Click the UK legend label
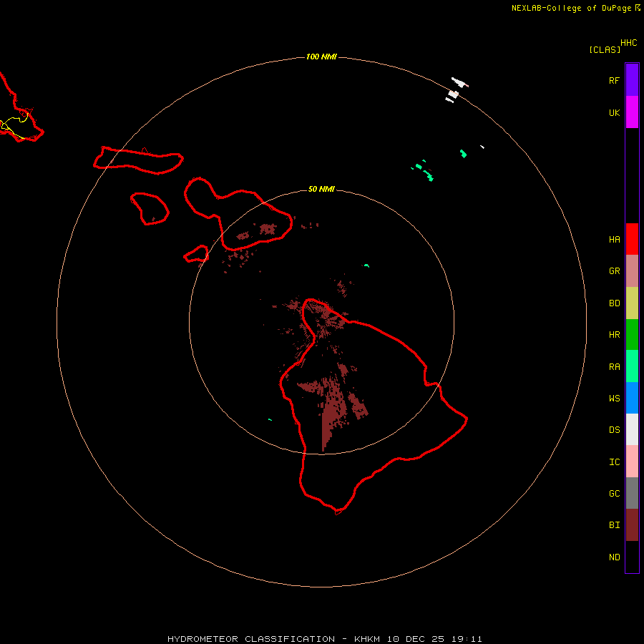Viewport: 644px width, 644px height. [614, 112]
